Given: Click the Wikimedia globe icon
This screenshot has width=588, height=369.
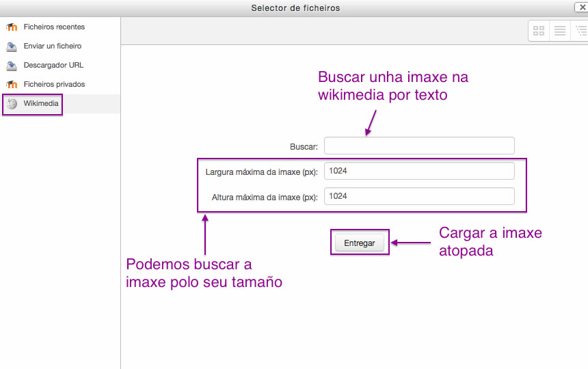Looking at the screenshot, I should [12, 104].
